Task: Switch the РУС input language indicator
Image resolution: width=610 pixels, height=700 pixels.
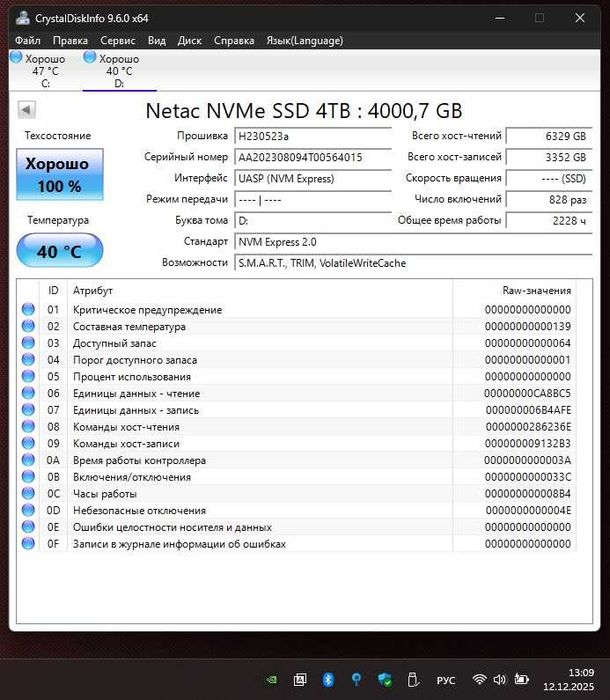Action: click(x=446, y=680)
